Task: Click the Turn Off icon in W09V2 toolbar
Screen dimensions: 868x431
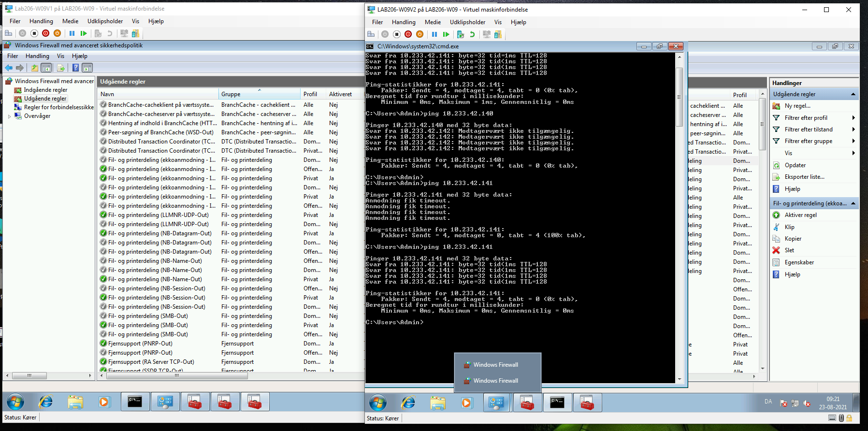Action: [x=396, y=34]
